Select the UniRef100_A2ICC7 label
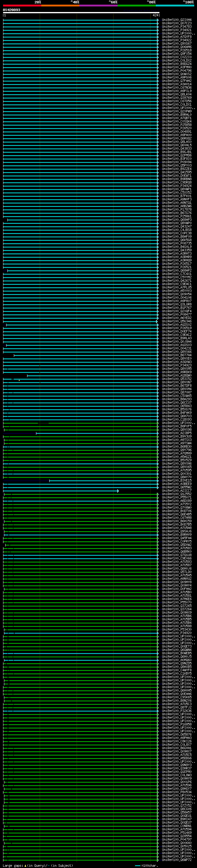 177,491
